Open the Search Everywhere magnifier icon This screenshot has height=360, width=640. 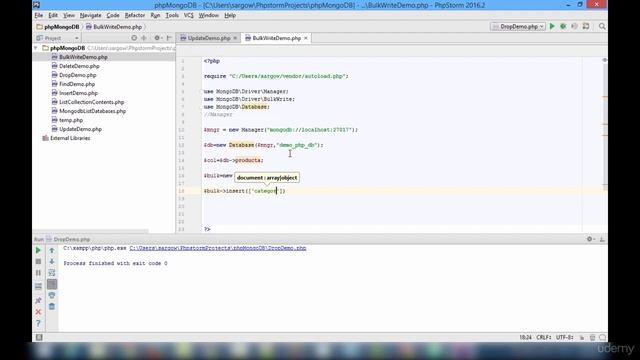point(602,26)
